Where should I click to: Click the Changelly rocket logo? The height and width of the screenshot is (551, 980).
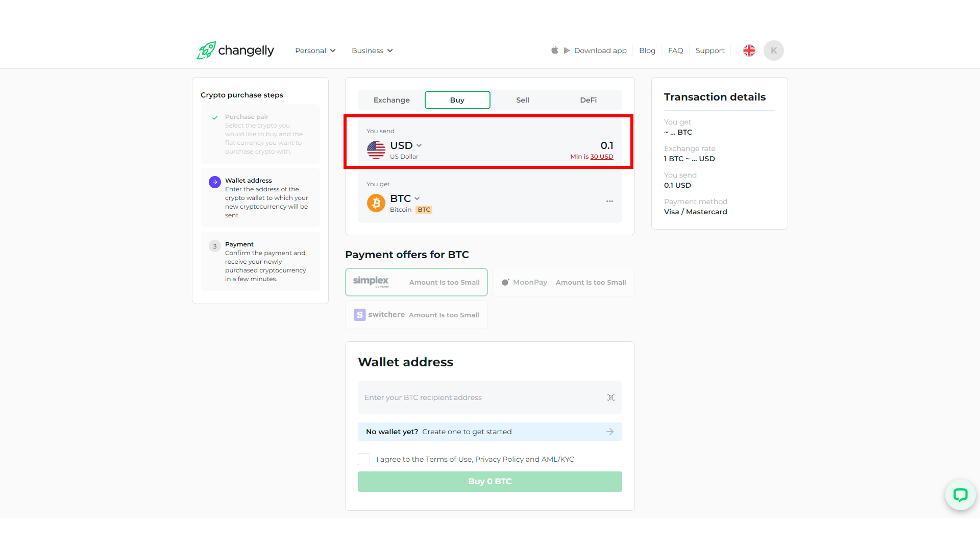(x=206, y=51)
